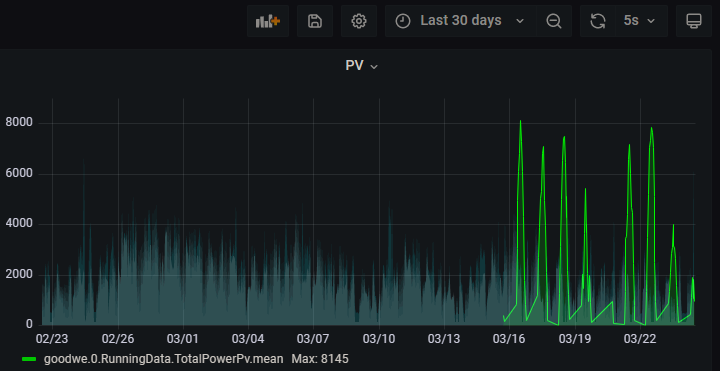Open the Last 30 days time picker
The image size is (720, 371).
click(461, 21)
